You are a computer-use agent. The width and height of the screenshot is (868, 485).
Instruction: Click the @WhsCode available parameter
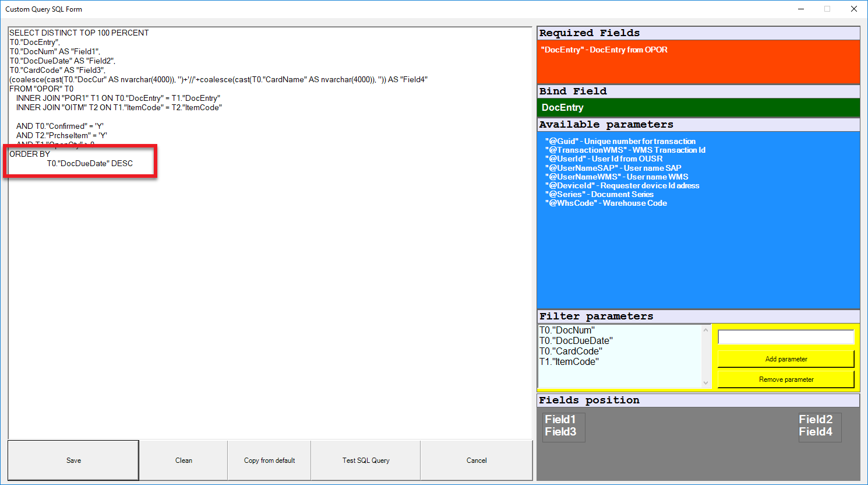(606, 203)
